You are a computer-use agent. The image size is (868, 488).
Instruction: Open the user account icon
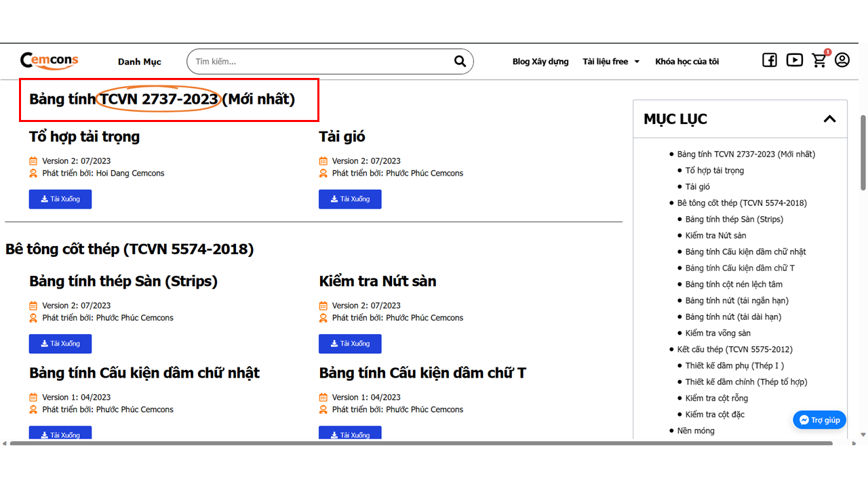point(842,60)
